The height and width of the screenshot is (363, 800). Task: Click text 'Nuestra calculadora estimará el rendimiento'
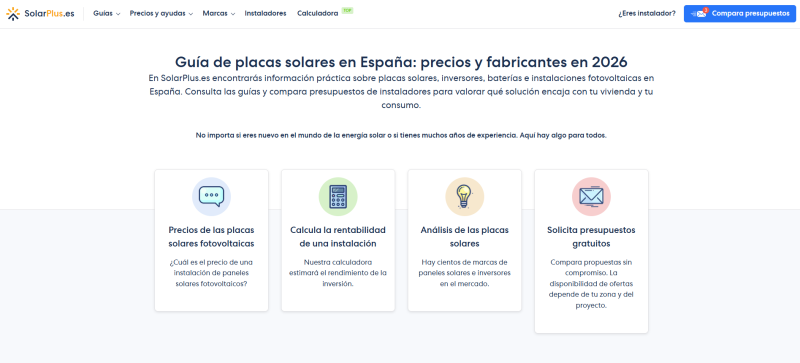[338, 273]
